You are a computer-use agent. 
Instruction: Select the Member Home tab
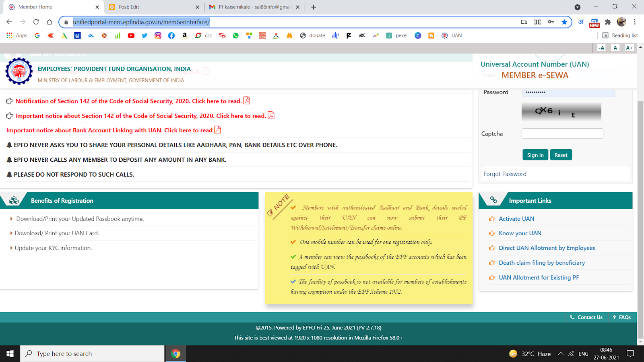point(54,7)
